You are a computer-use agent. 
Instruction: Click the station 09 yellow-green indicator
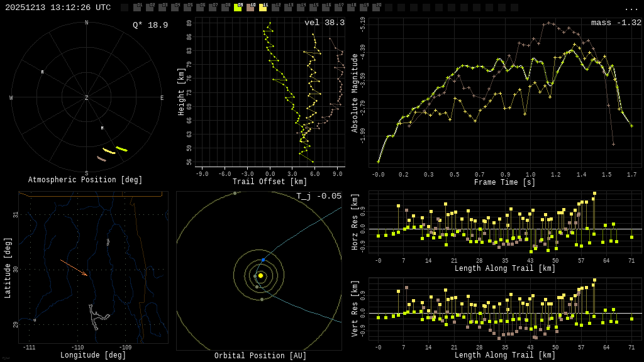coord(238,8)
